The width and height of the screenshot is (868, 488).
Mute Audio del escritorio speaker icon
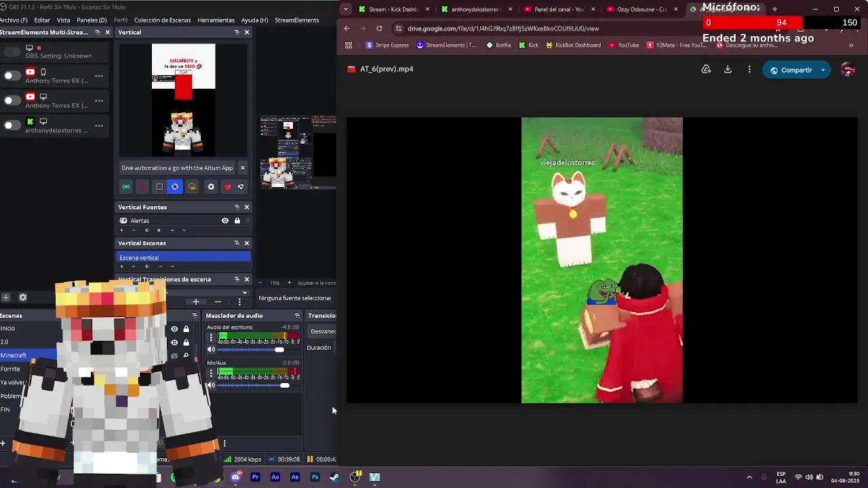[x=211, y=350]
